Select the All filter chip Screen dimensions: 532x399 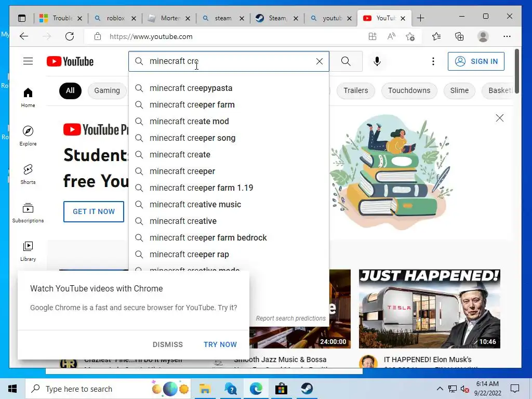pyautogui.click(x=70, y=90)
